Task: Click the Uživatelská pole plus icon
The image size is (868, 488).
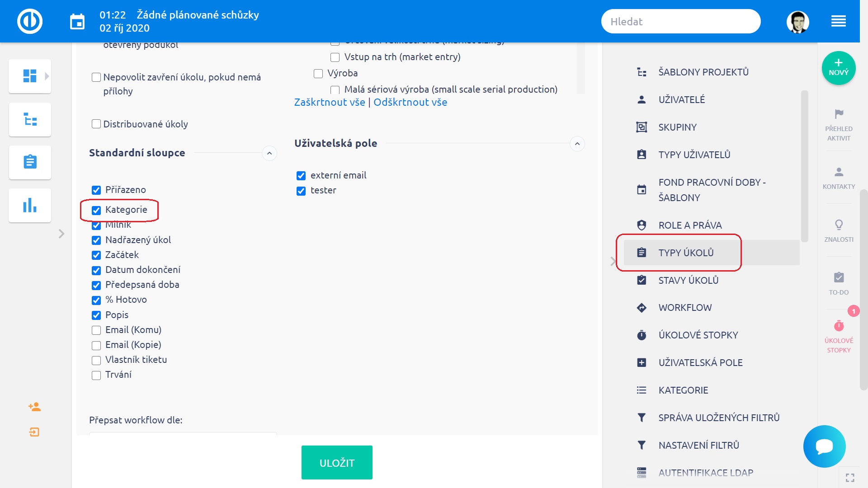Action: click(x=642, y=362)
